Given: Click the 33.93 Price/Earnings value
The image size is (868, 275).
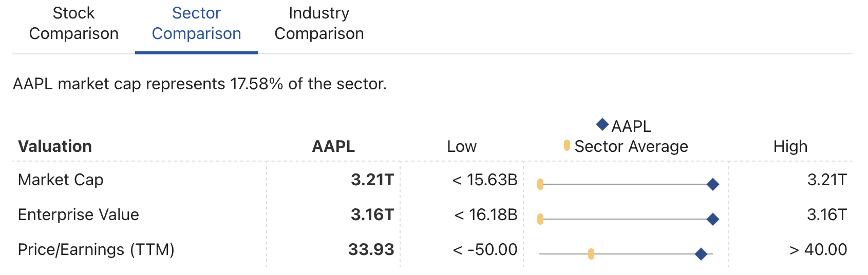Looking at the screenshot, I should click(x=371, y=250).
